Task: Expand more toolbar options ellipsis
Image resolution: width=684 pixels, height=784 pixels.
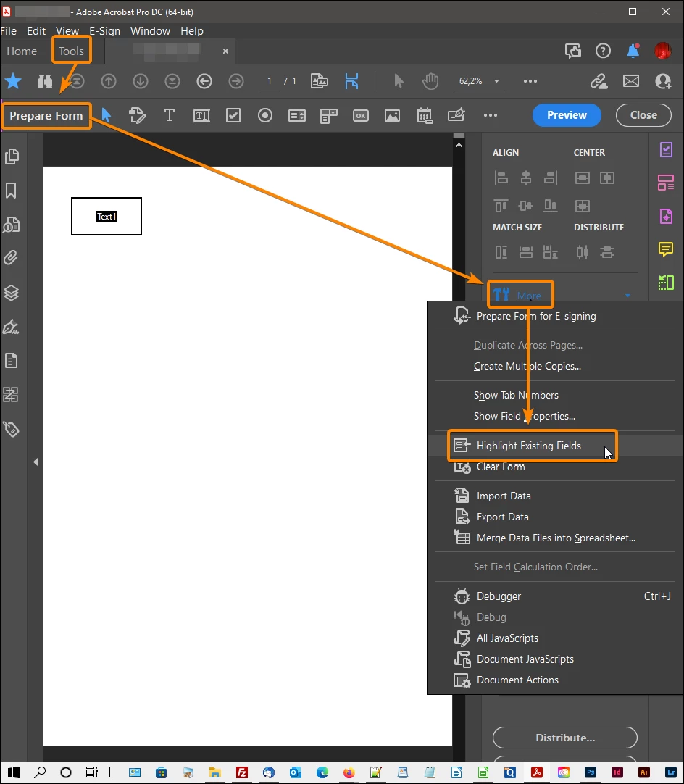Action: tap(530, 81)
